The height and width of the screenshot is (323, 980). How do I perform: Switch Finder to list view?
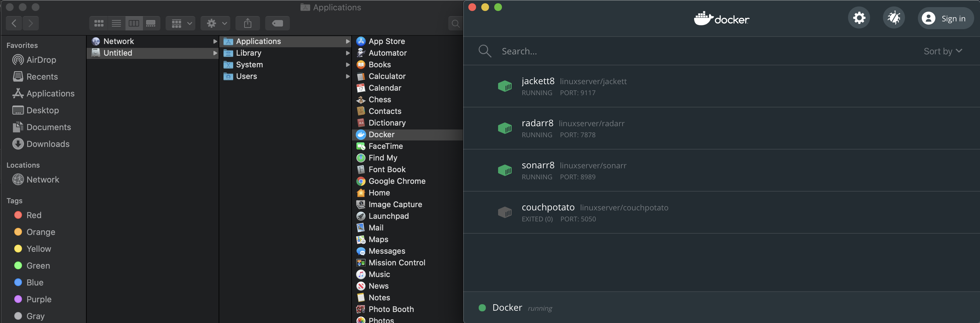coord(116,23)
